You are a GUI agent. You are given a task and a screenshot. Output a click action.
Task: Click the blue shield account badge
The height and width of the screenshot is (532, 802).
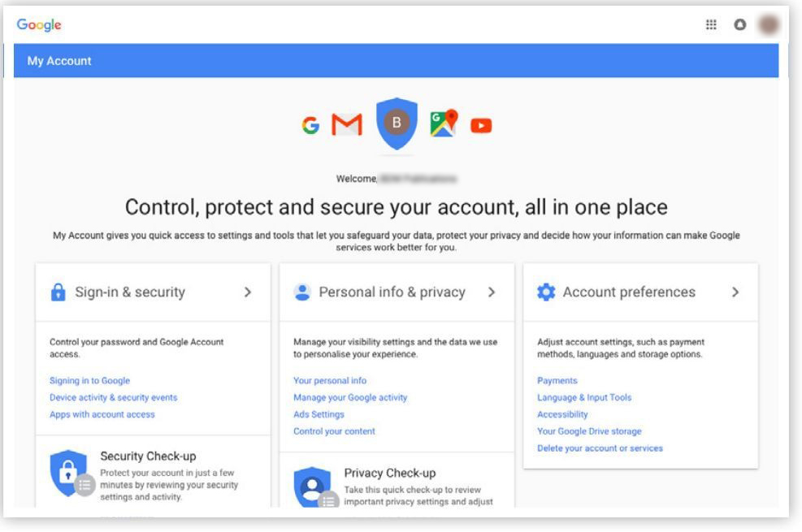397,123
